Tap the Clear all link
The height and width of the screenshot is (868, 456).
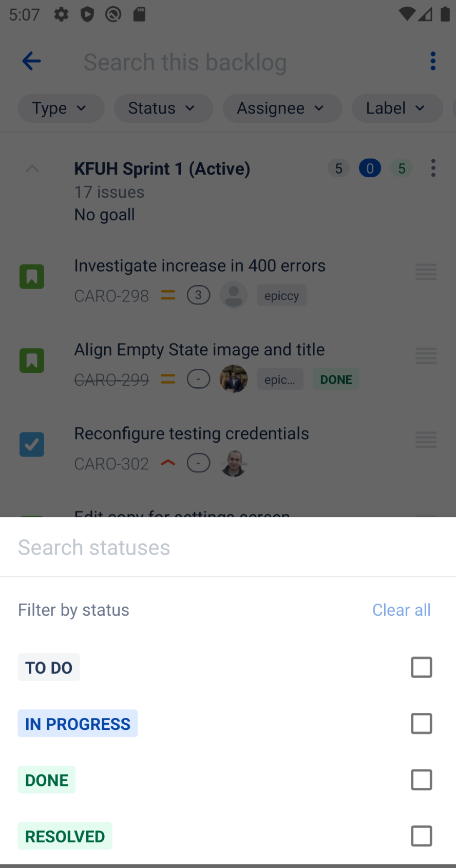coord(402,610)
